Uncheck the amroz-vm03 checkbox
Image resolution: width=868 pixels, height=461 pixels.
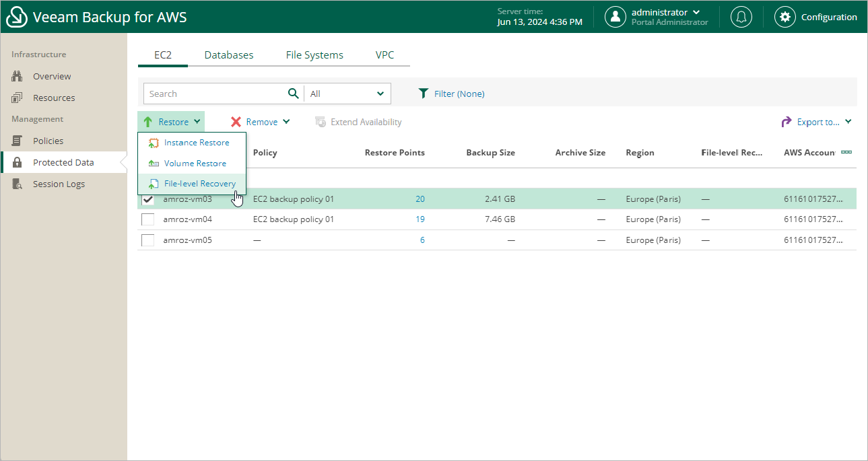coord(148,199)
